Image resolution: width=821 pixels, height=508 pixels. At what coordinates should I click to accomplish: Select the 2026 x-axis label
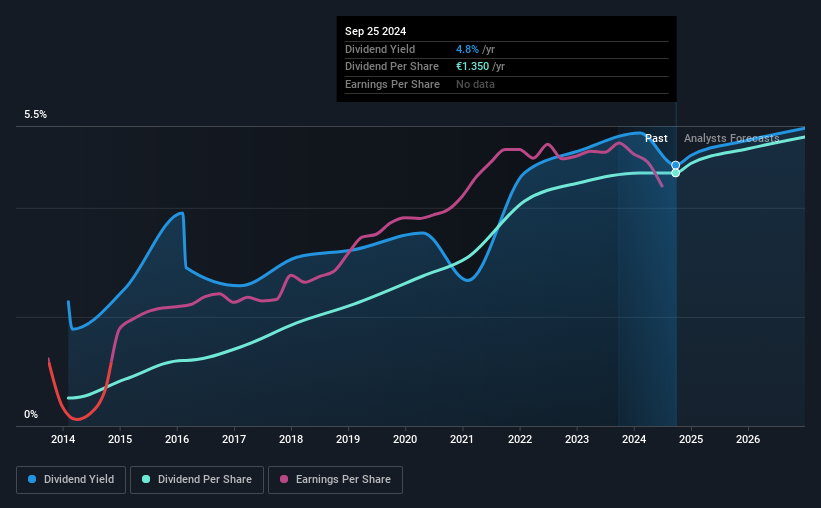[x=748, y=439]
